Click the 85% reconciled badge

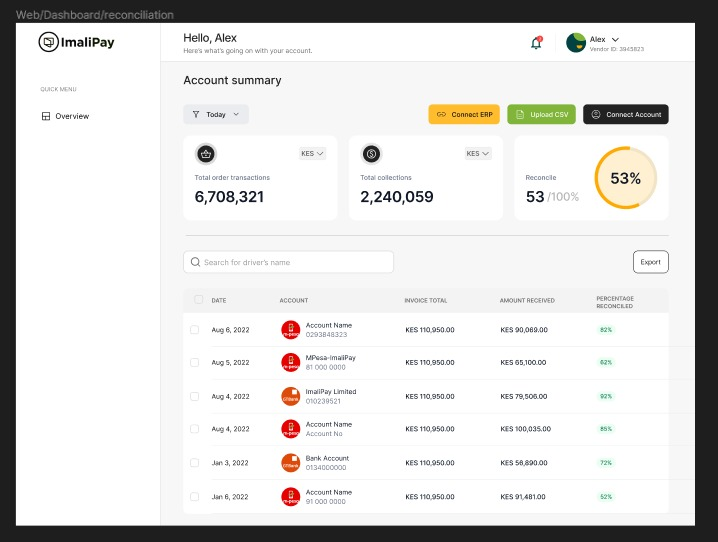[606, 429]
